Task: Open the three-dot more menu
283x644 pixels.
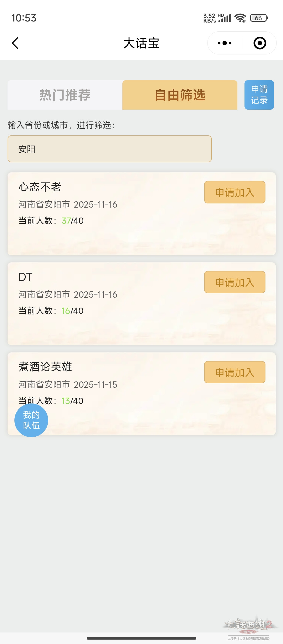Action: (225, 43)
